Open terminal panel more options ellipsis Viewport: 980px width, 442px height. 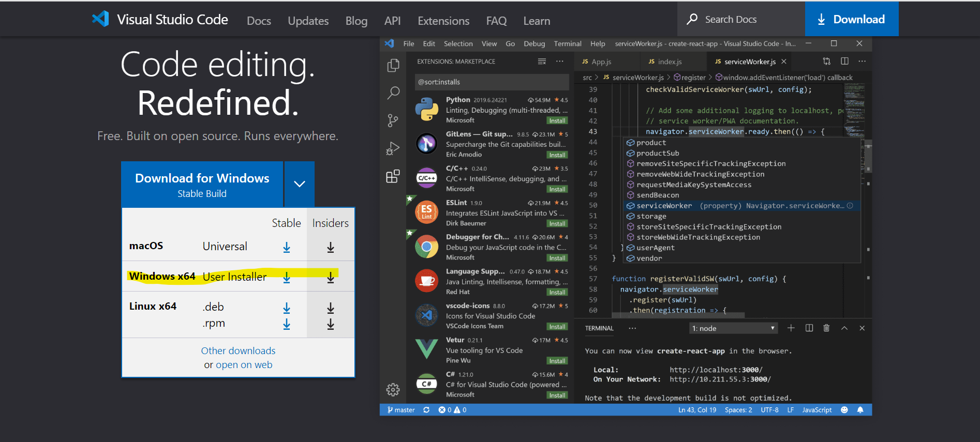coord(632,328)
